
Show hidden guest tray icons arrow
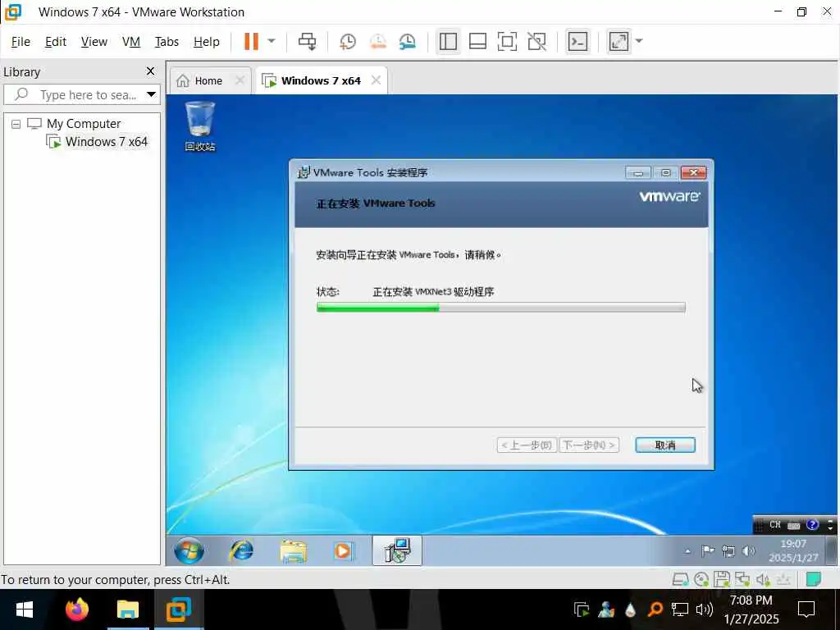(x=688, y=551)
